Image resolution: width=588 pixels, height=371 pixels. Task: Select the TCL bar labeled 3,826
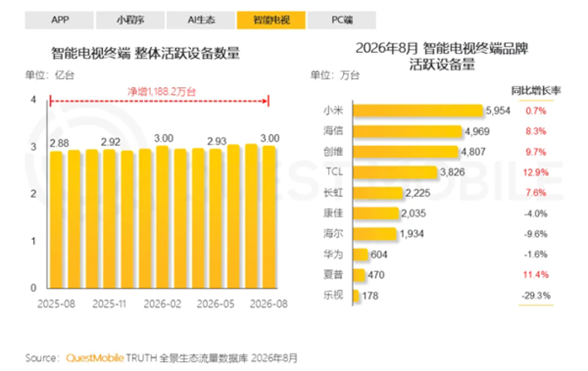[x=395, y=172]
